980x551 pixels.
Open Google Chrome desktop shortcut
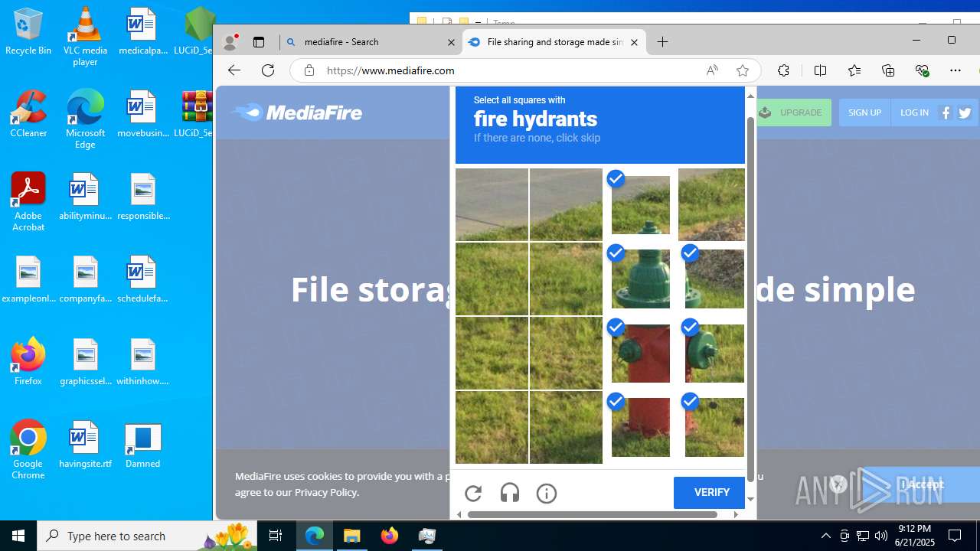(x=28, y=449)
